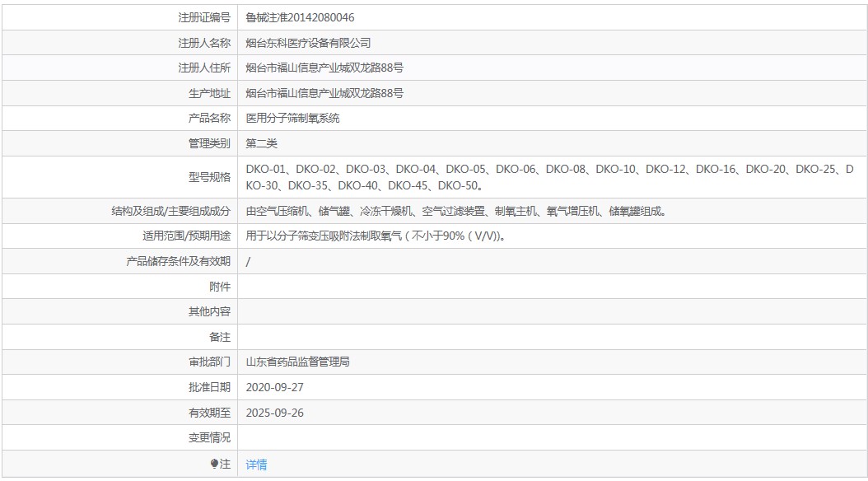Click the 管理类别 label
Image resolution: width=868 pixels, height=481 pixels.
[209, 143]
